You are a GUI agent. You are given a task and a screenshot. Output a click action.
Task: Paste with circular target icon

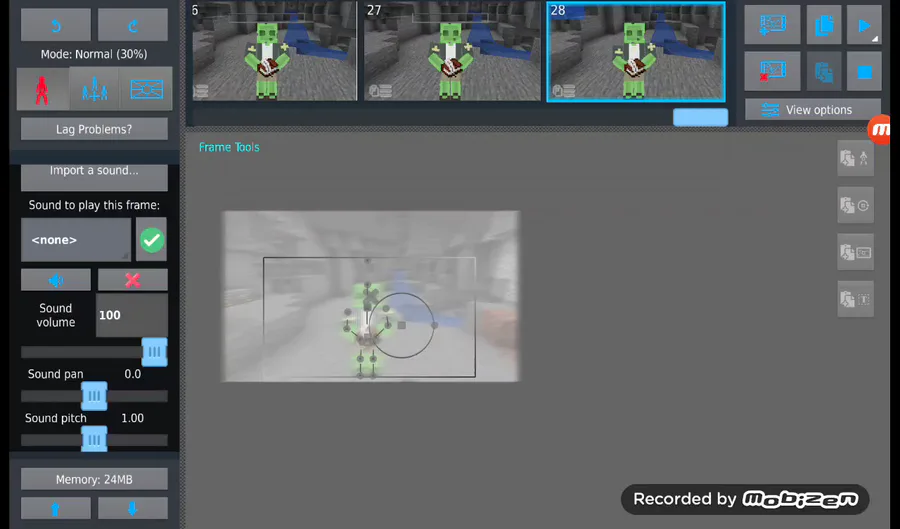(x=855, y=205)
